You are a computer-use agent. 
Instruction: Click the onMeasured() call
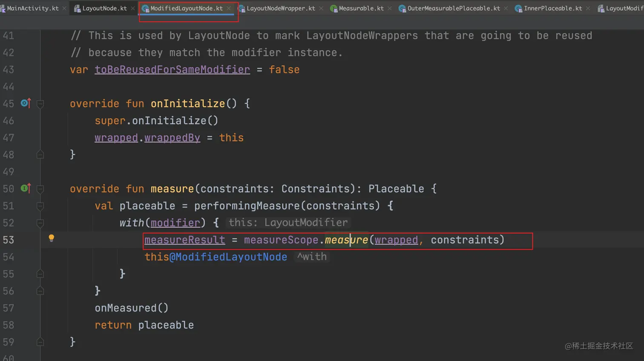[x=132, y=308]
